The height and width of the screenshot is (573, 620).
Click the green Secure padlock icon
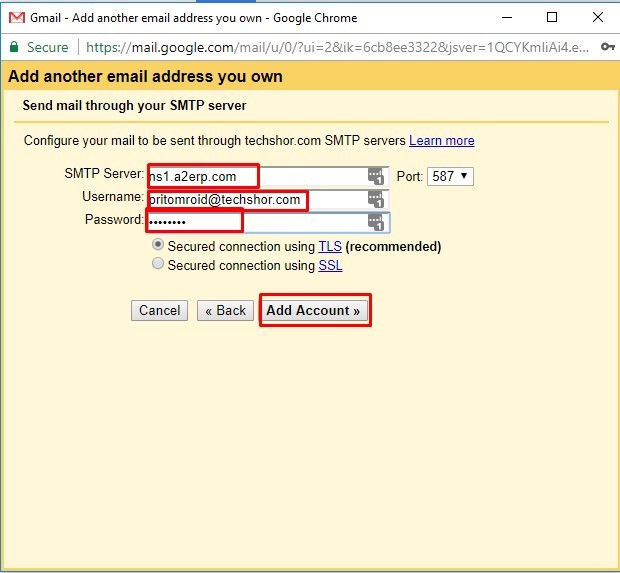point(14,47)
